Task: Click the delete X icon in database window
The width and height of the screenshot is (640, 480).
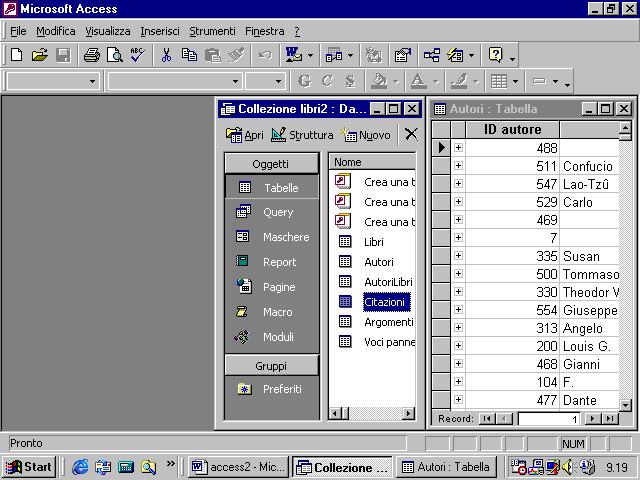Action: (x=411, y=134)
